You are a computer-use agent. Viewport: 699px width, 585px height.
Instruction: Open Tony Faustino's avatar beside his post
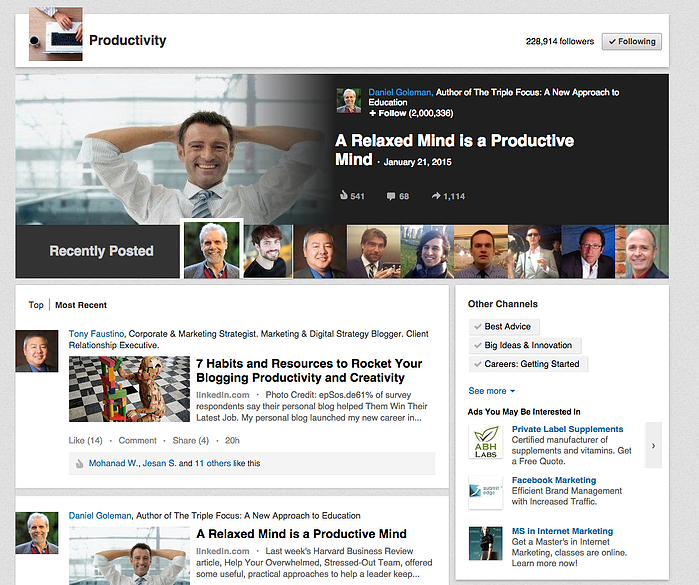[x=37, y=351]
